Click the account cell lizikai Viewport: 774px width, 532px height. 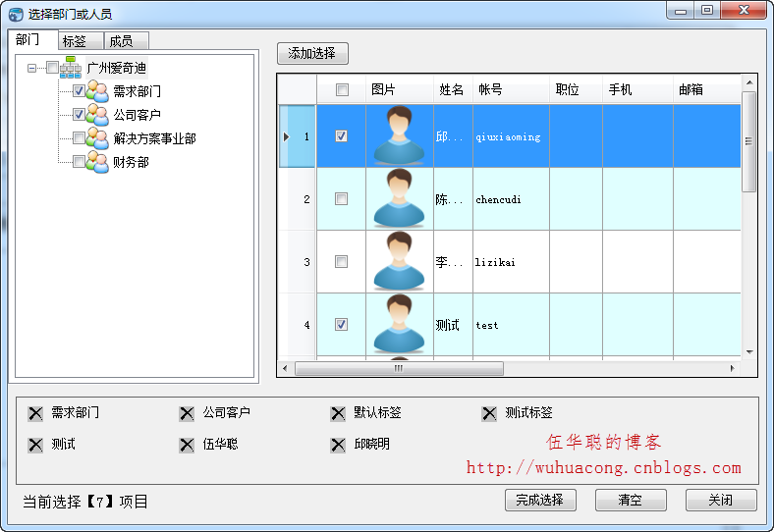pyautogui.click(x=511, y=261)
